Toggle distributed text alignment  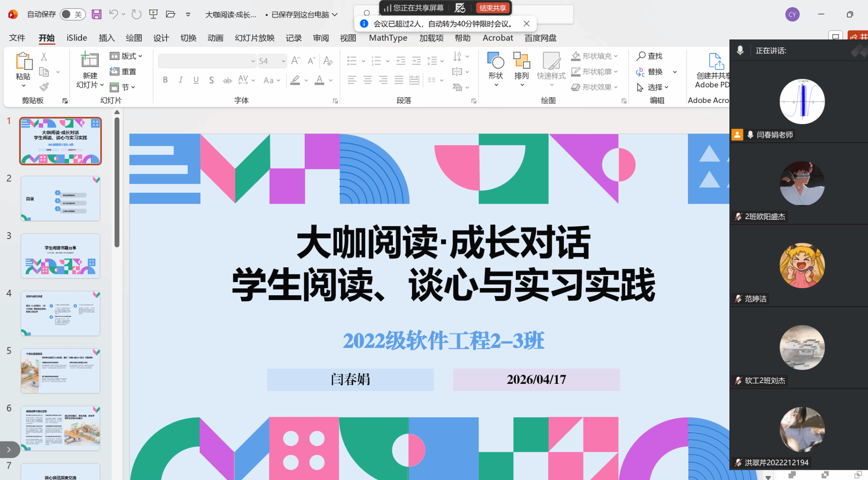click(x=414, y=80)
